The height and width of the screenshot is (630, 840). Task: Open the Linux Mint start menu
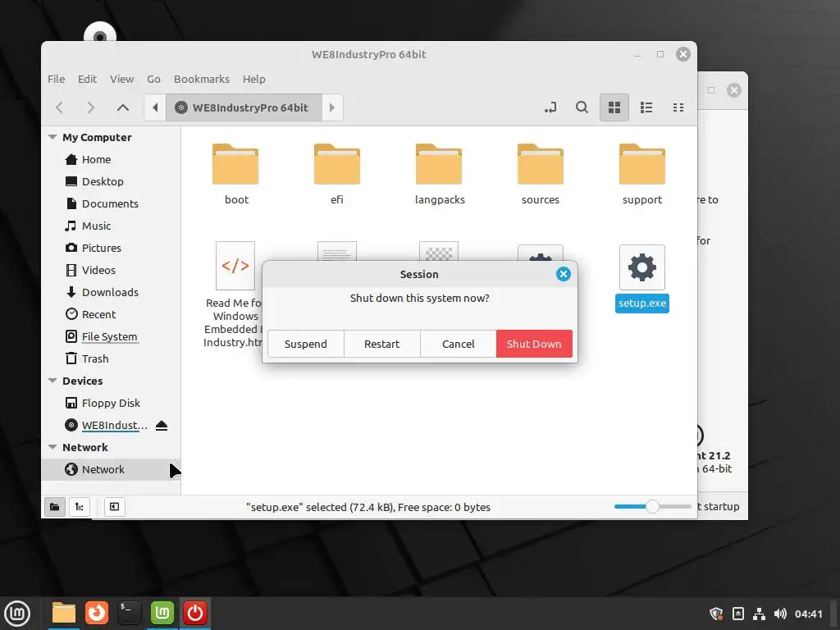pos(17,614)
